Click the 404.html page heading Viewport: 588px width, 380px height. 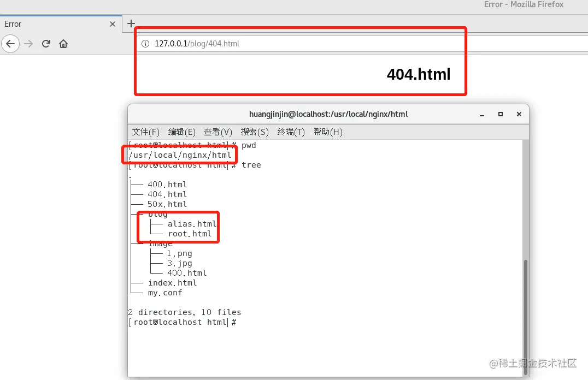coord(419,74)
